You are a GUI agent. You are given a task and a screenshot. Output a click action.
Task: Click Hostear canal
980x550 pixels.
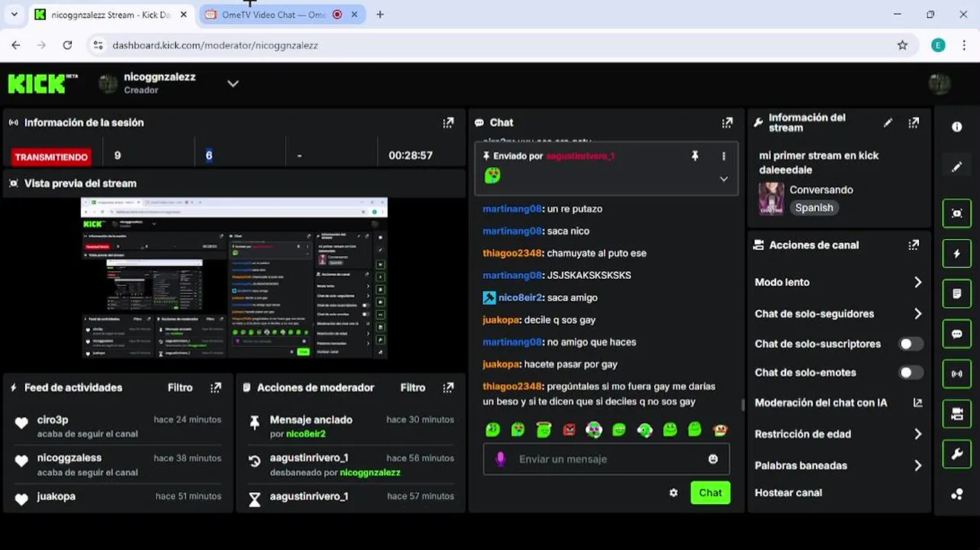[x=788, y=493]
